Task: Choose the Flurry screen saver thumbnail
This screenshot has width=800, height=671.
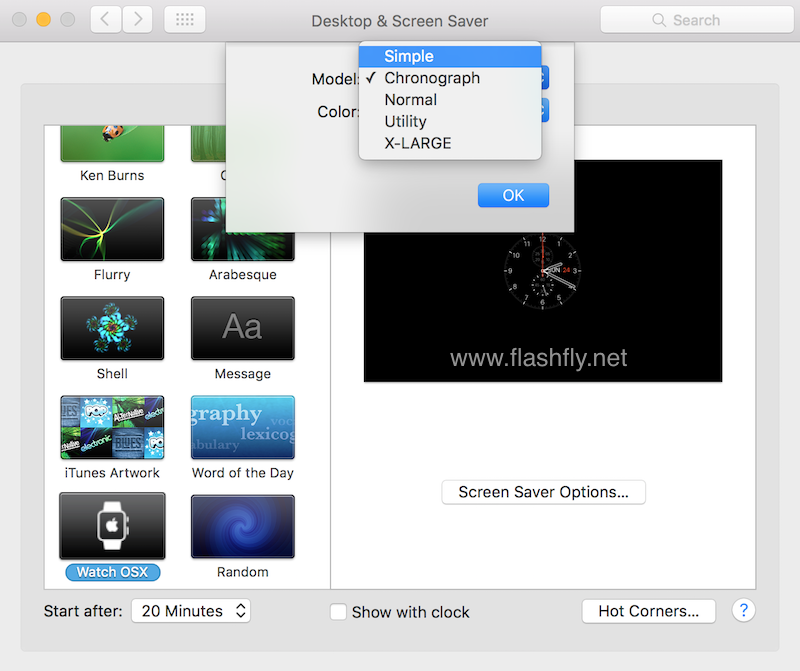Action: [112, 229]
